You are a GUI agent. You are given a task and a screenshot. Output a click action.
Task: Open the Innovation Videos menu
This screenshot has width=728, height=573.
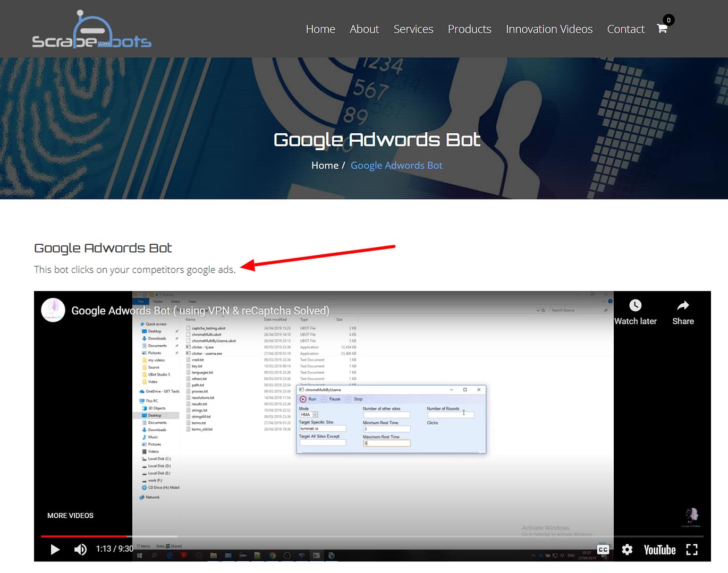[549, 29]
